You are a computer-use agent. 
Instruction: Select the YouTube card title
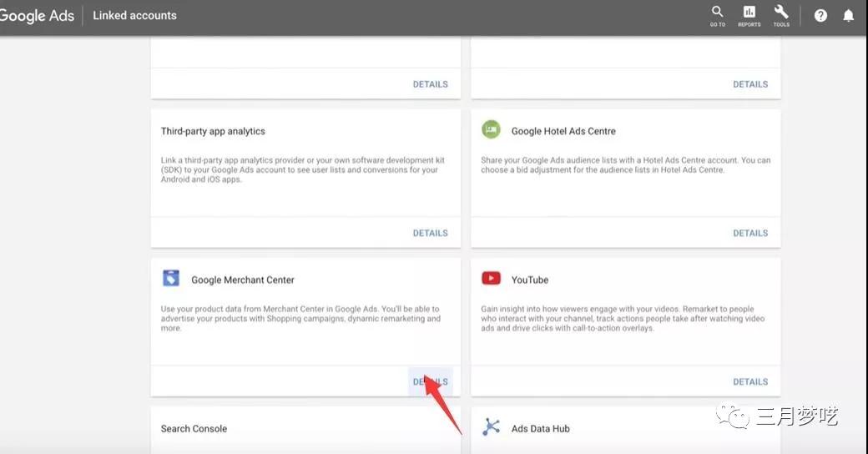[x=530, y=280]
